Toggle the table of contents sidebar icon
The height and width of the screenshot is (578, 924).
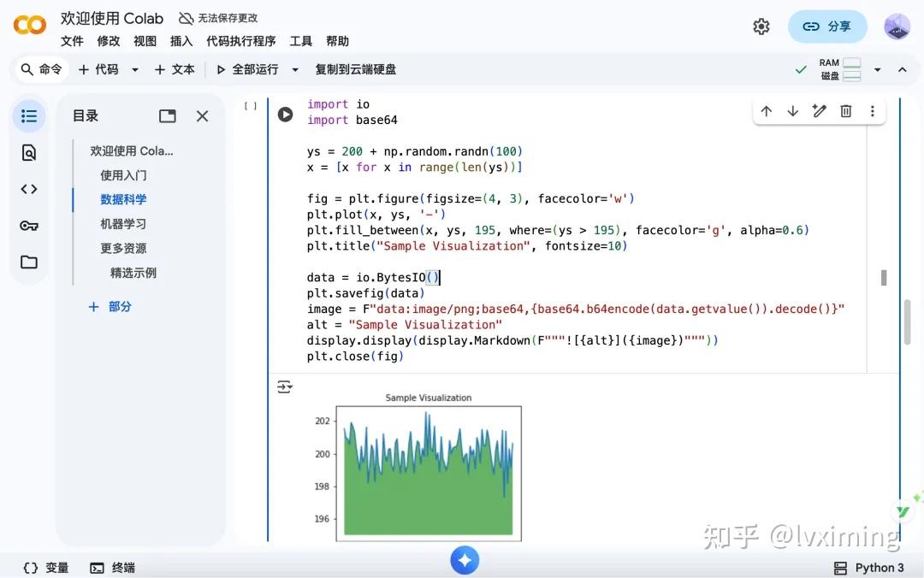point(29,116)
